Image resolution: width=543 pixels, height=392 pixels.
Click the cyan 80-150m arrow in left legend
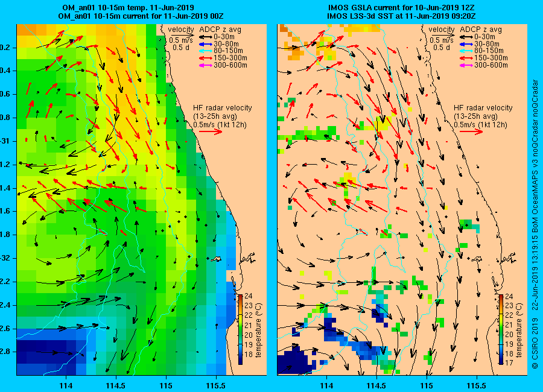(206, 51)
